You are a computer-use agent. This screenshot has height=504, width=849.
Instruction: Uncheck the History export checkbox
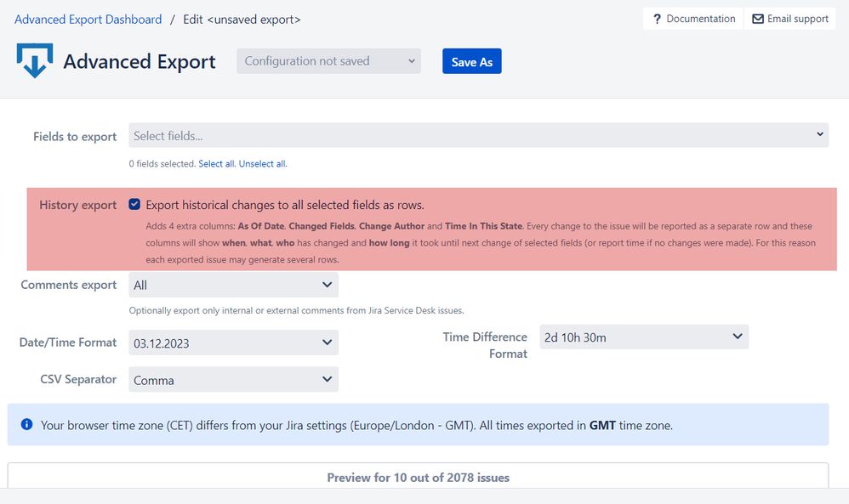click(134, 205)
